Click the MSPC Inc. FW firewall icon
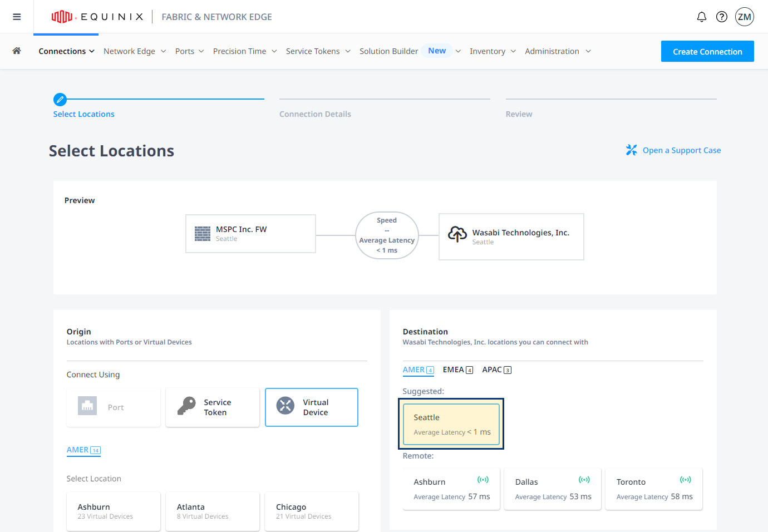Image resolution: width=768 pixels, height=532 pixels. [x=203, y=234]
